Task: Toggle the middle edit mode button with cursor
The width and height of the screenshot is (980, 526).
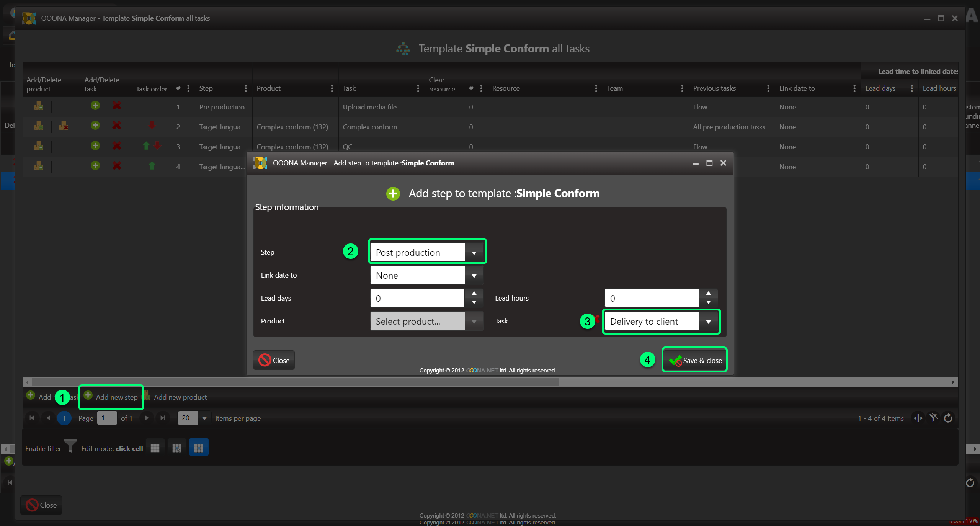Action: [x=177, y=448]
